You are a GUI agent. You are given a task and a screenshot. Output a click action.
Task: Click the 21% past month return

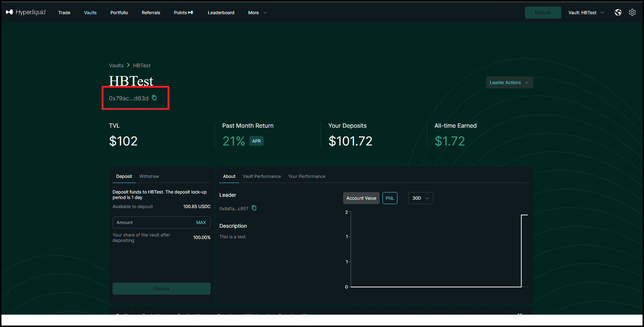point(233,141)
